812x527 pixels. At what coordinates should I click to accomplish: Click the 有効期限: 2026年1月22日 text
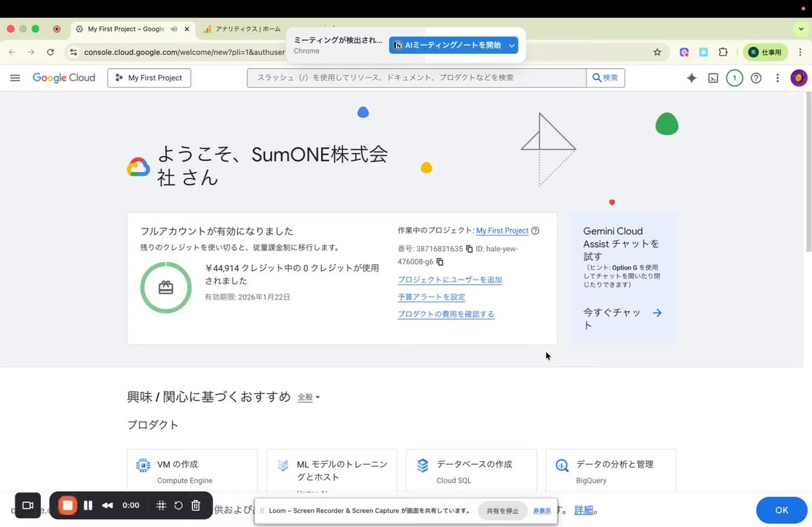pyautogui.click(x=247, y=297)
